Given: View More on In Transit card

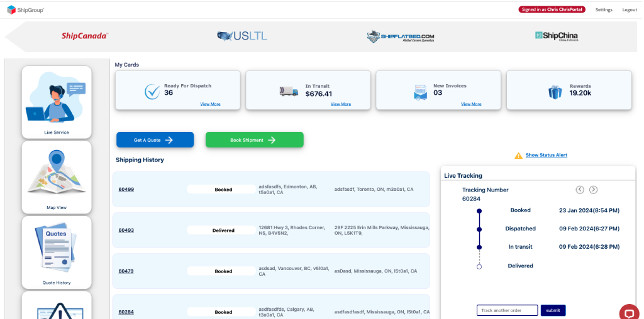Looking at the screenshot, I should point(341,104).
